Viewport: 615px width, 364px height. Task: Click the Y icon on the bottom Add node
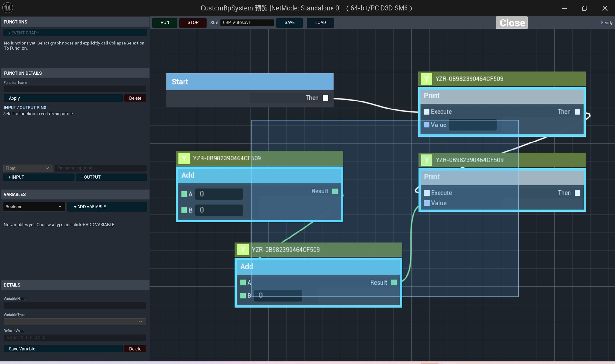(x=243, y=250)
